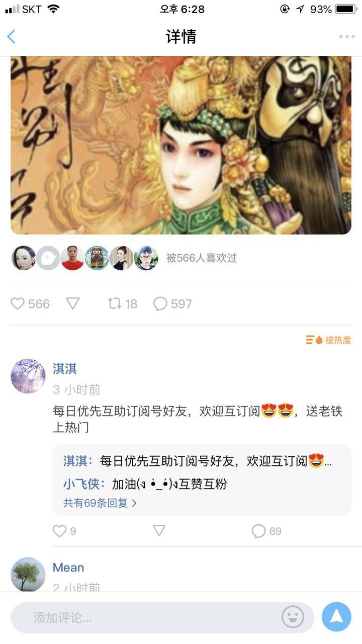Open the opera painting image
Image resolution: width=362 pixels, height=644 pixels.
coord(181,145)
